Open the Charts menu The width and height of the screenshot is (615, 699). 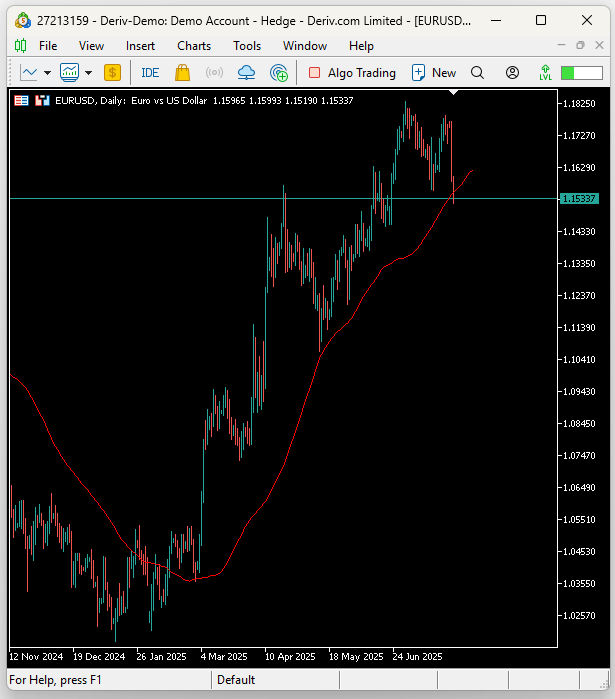pos(194,46)
